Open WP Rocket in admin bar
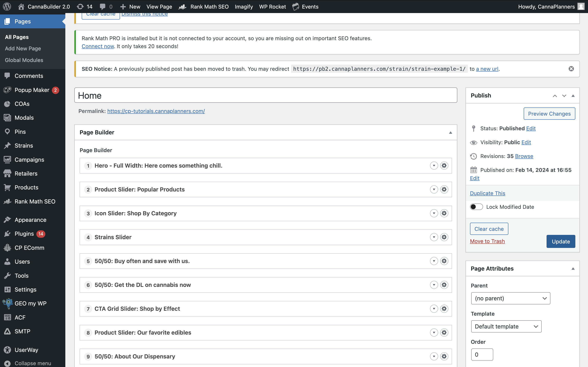 pos(272,7)
